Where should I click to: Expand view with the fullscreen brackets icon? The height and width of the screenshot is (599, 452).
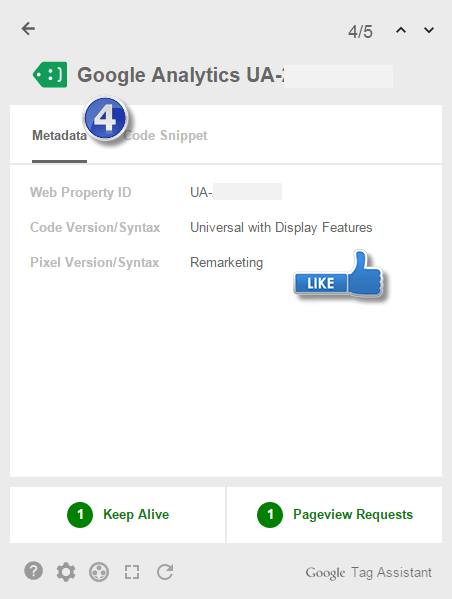pos(132,572)
